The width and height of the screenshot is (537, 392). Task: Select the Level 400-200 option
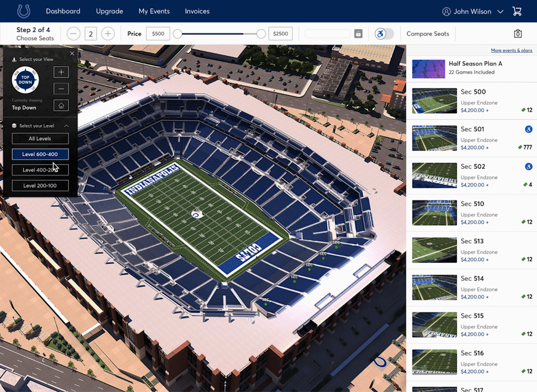[x=40, y=170]
